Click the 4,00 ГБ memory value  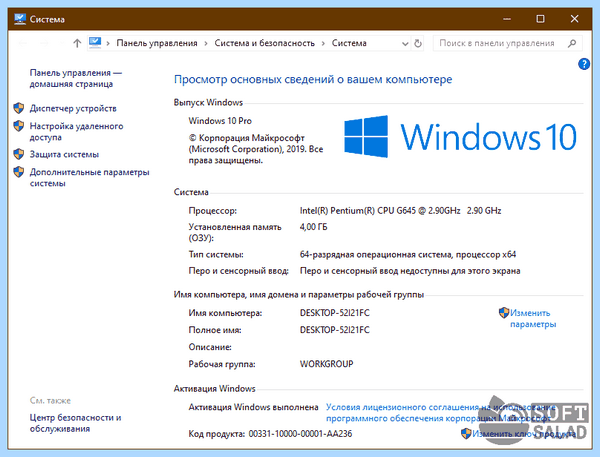(313, 227)
